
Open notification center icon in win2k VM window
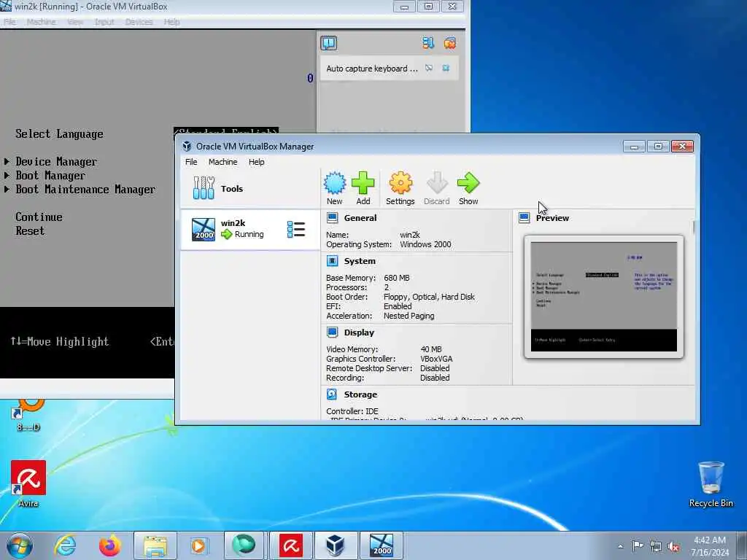329,43
